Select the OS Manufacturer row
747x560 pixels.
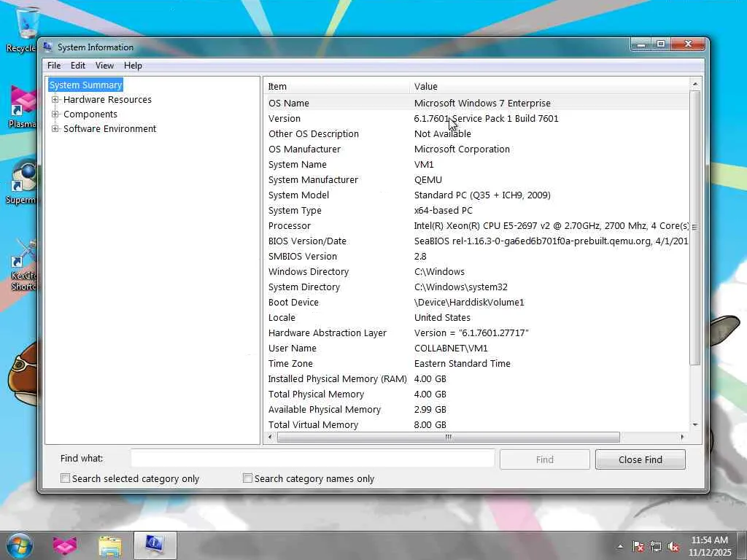476,149
